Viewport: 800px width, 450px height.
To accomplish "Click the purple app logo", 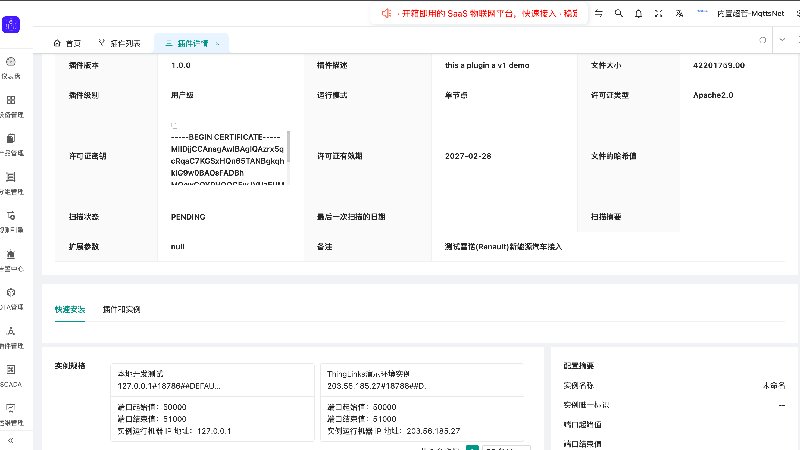I will click(x=11, y=24).
